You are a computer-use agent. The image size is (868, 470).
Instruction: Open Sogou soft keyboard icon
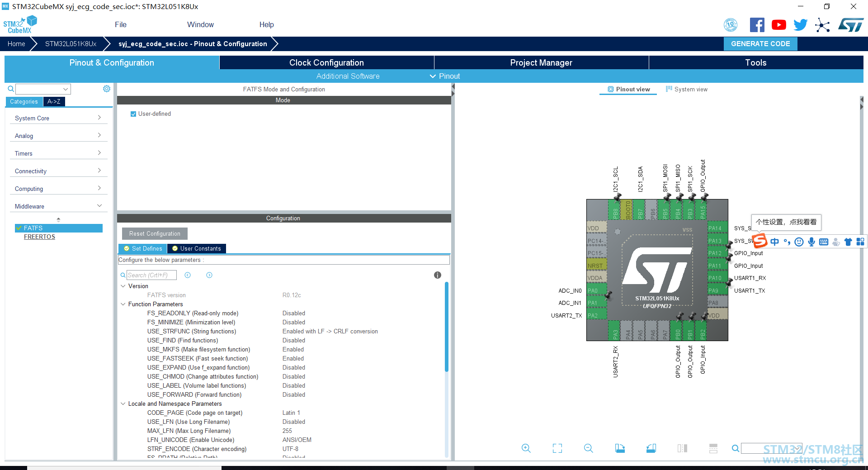point(824,242)
